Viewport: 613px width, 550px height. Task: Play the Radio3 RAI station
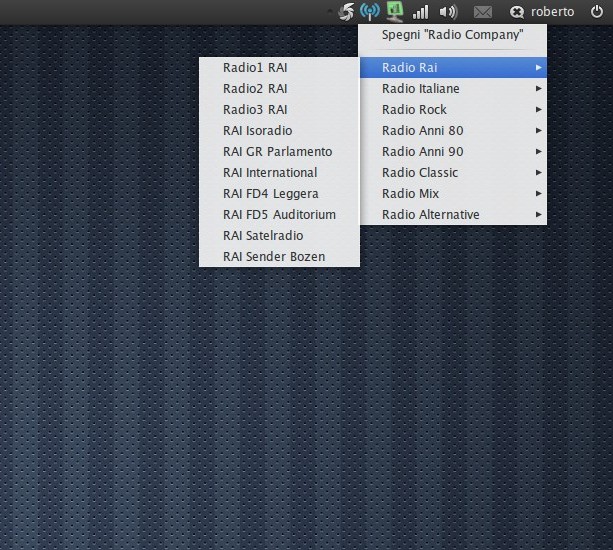pyautogui.click(x=279, y=110)
